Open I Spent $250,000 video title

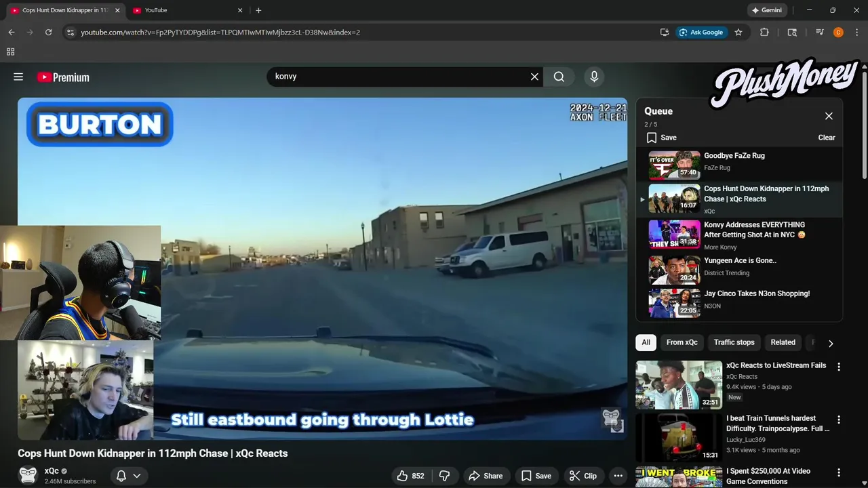[768, 476]
